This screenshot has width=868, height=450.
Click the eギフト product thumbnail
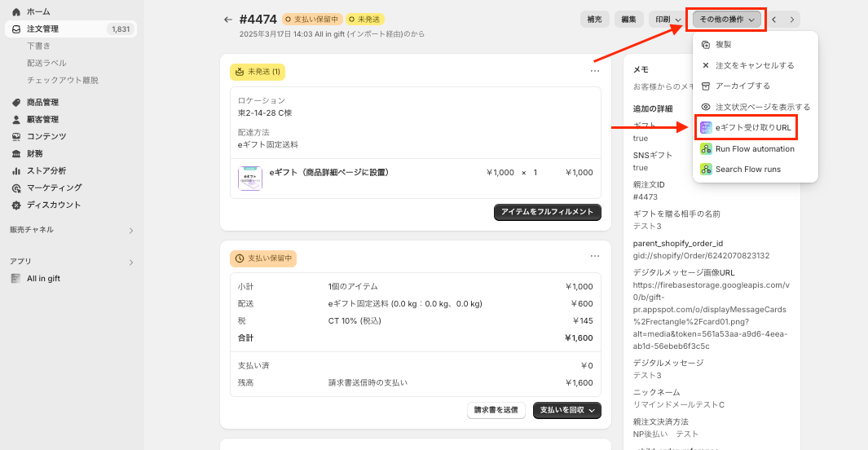point(249,179)
